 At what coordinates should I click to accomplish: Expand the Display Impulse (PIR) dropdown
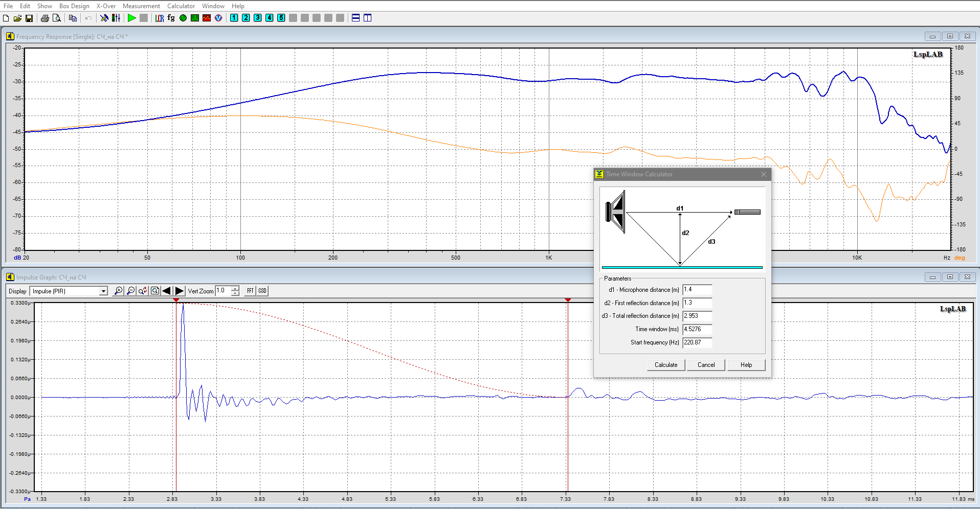[103, 291]
